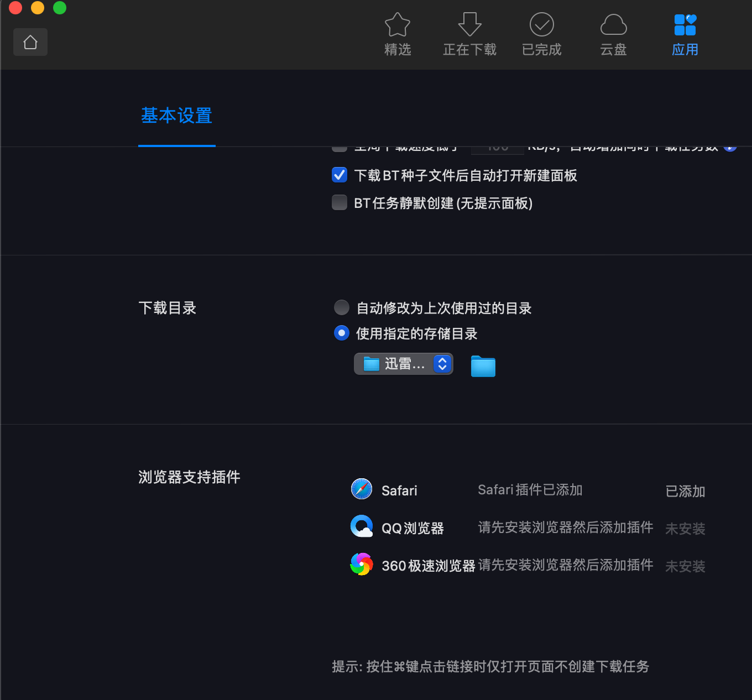Open the 精选 featured section

point(398,33)
